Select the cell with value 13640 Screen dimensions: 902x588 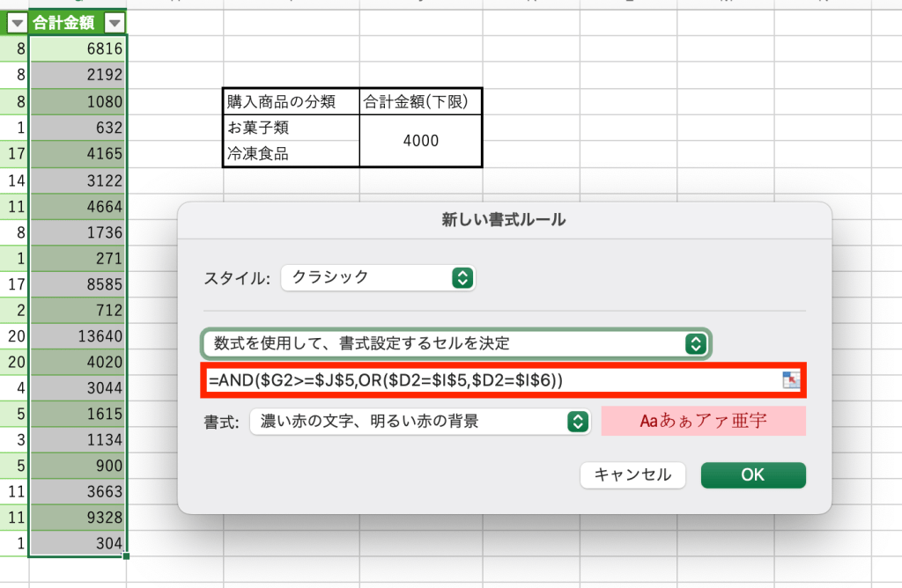[78, 335]
